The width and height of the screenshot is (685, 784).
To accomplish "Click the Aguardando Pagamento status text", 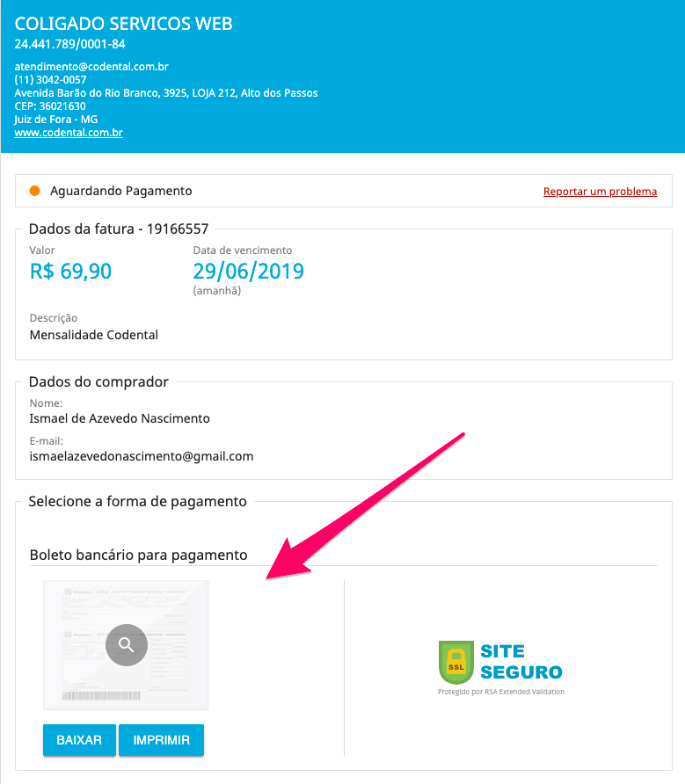I will tap(121, 191).
